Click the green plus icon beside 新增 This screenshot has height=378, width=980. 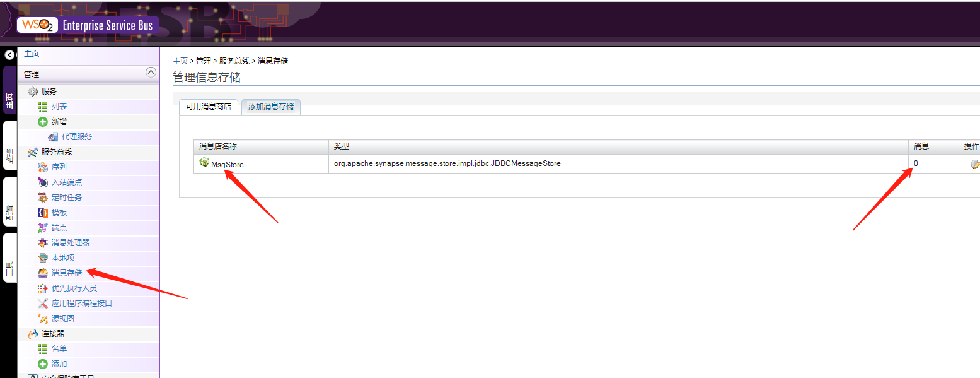[43, 122]
